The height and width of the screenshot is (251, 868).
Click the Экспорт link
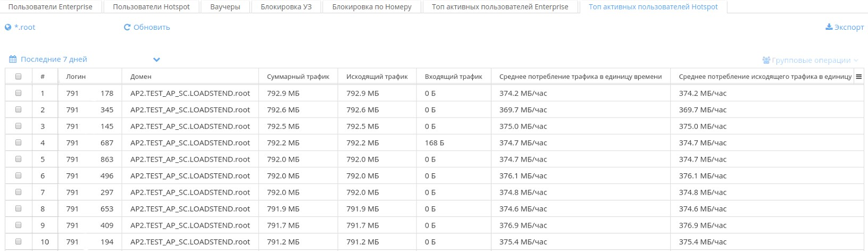pyautogui.click(x=849, y=27)
